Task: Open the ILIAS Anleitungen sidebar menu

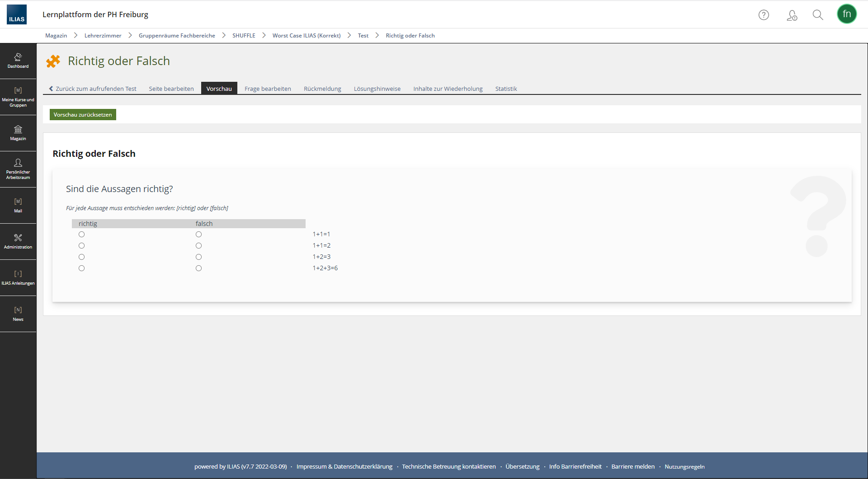Action: coord(18,277)
